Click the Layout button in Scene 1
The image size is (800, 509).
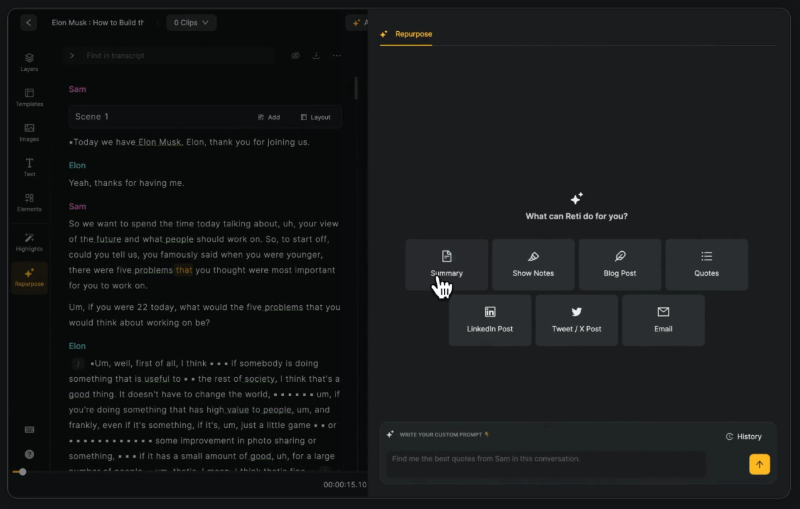[314, 117]
